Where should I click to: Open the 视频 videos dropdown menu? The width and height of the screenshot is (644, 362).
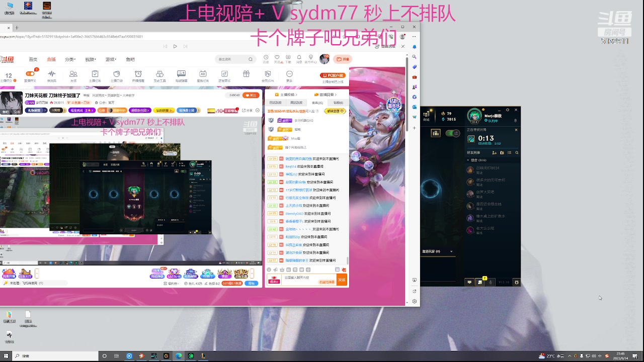pyautogui.click(x=91, y=59)
